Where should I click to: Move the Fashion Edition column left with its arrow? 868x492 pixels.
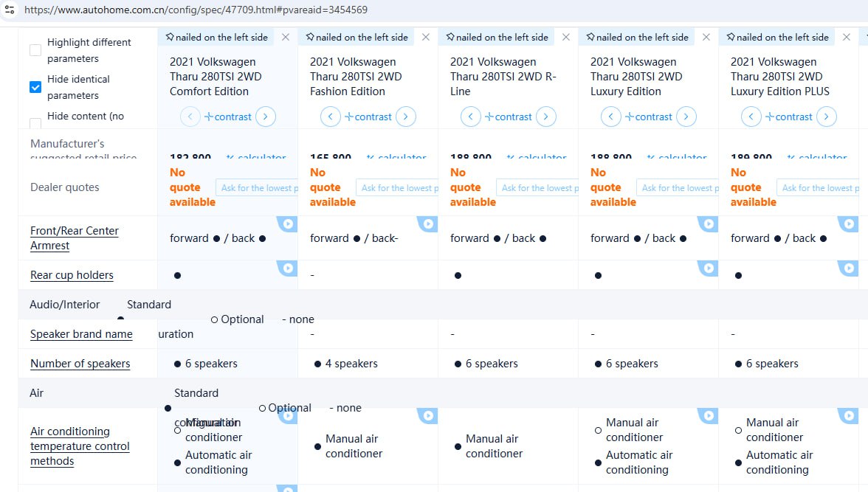[x=331, y=117]
